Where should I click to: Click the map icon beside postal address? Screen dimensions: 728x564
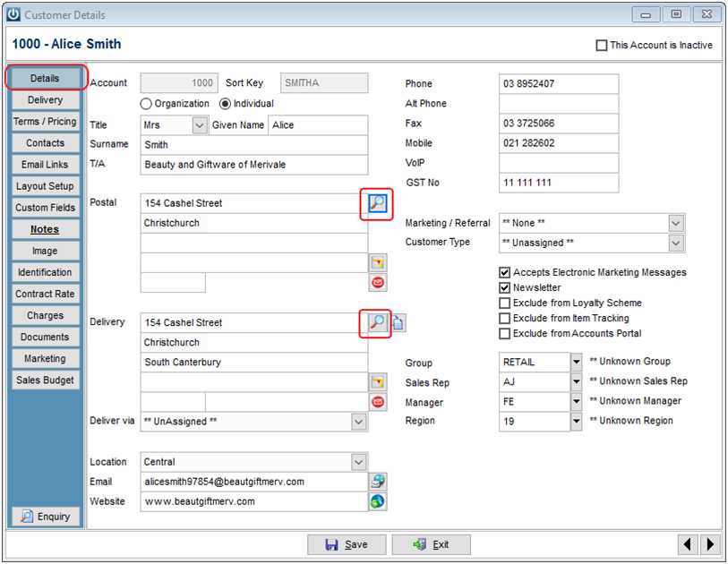coord(377,261)
